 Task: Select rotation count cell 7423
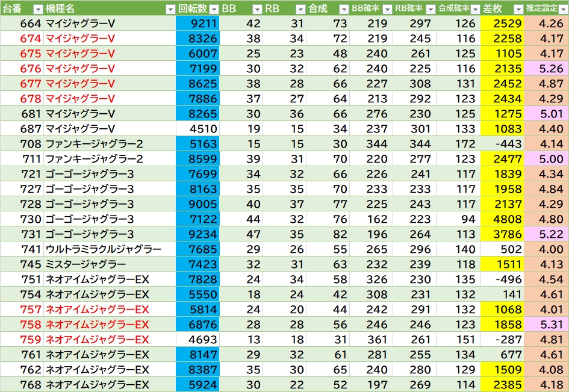coord(197,264)
